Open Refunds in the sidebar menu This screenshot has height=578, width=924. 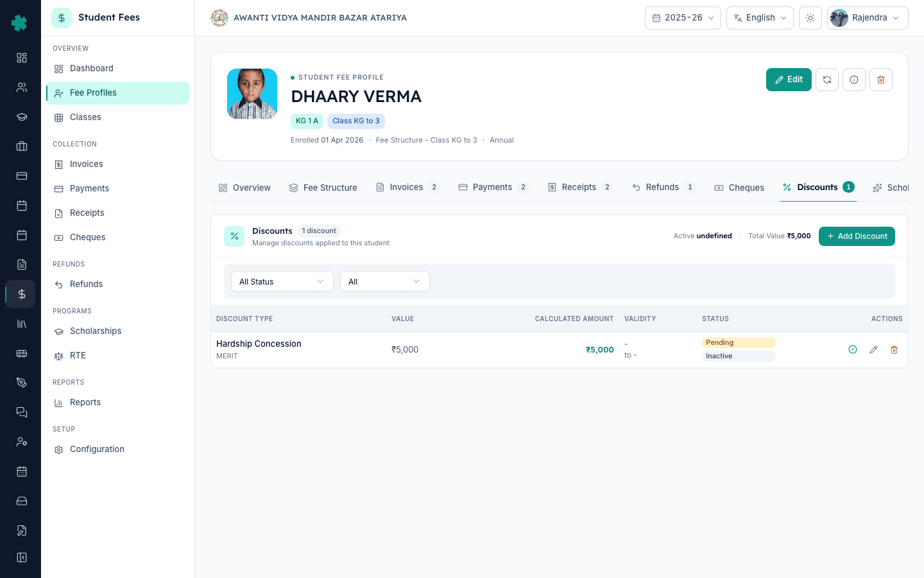pos(117,285)
